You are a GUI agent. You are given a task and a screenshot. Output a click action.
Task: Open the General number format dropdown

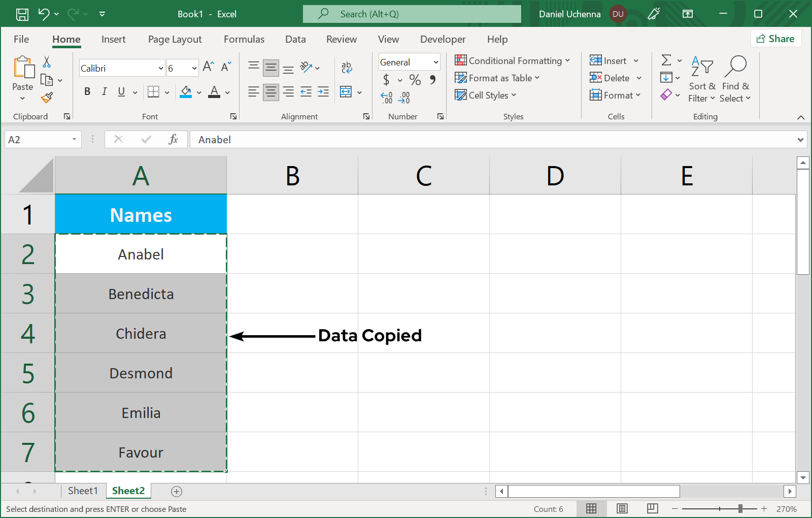[435, 62]
